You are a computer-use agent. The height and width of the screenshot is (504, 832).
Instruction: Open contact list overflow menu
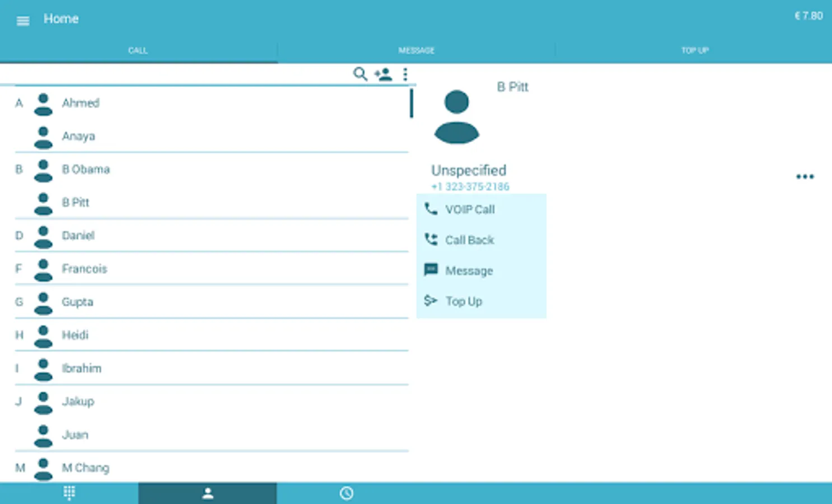(x=405, y=74)
